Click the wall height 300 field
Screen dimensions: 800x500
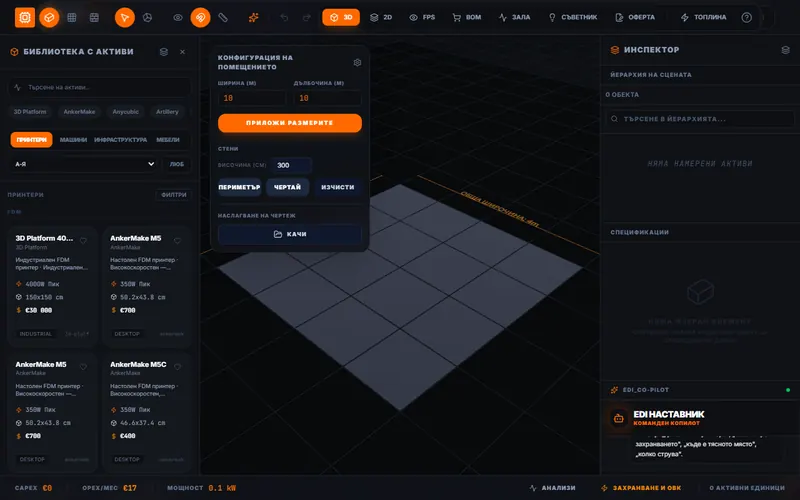click(x=291, y=165)
